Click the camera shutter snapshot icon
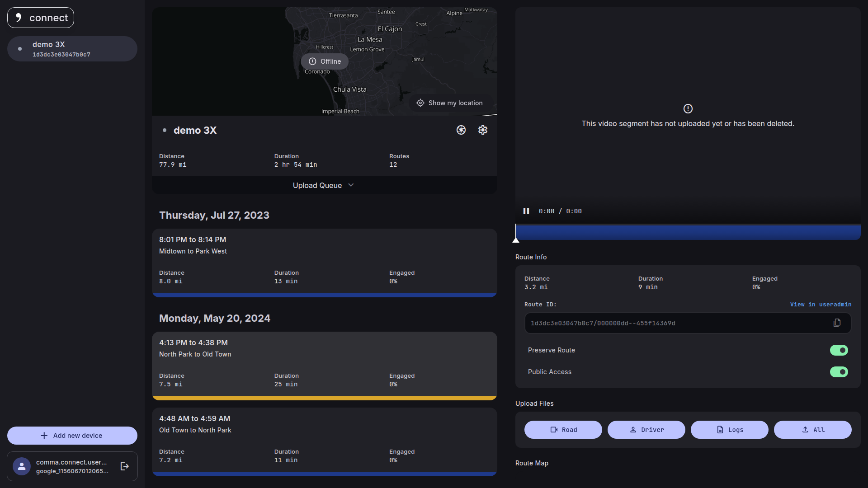The image size is (868, 488). click(x=461, y=130)
